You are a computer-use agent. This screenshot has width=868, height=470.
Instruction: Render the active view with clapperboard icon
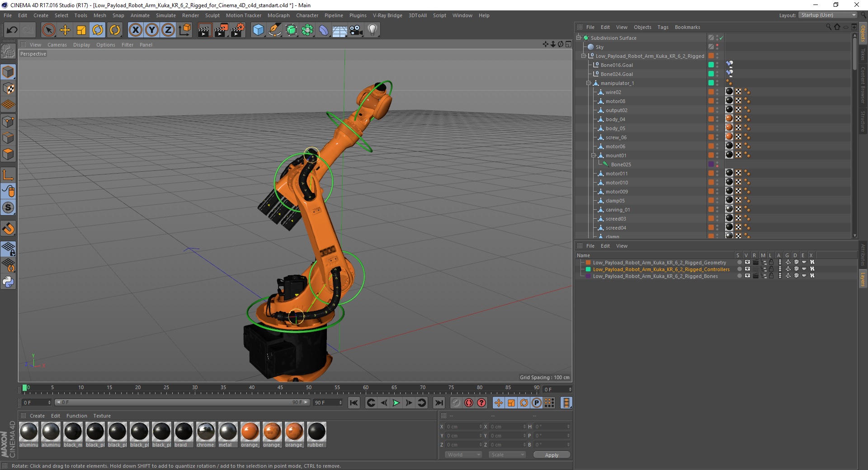[x=204, y=30]
